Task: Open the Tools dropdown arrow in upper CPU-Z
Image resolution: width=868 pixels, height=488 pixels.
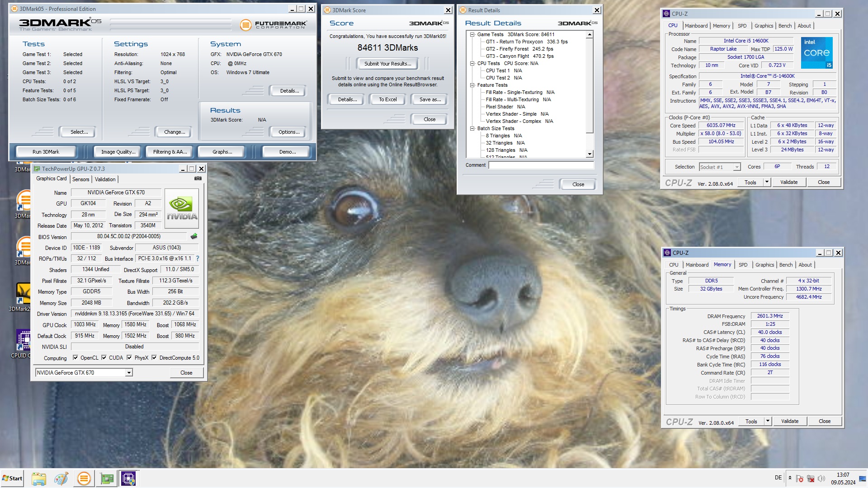Action: tap(767, 182)
